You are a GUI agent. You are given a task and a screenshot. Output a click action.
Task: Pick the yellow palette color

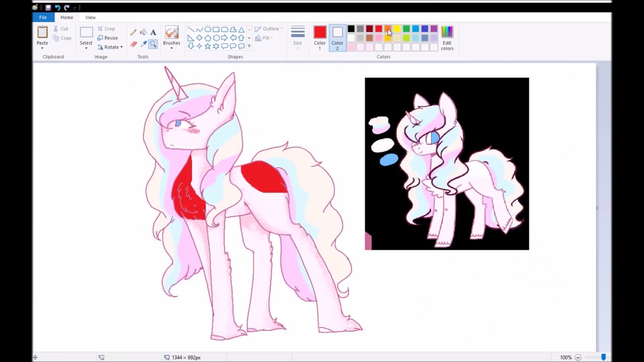pyautogui.click(x=397, y=29)
